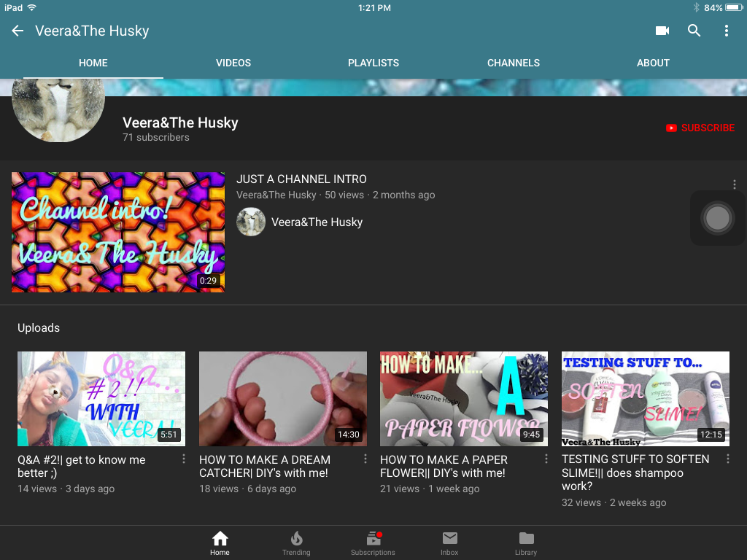Play the paper flower thumbnail
747x560 pixels.
coord(464,399)
